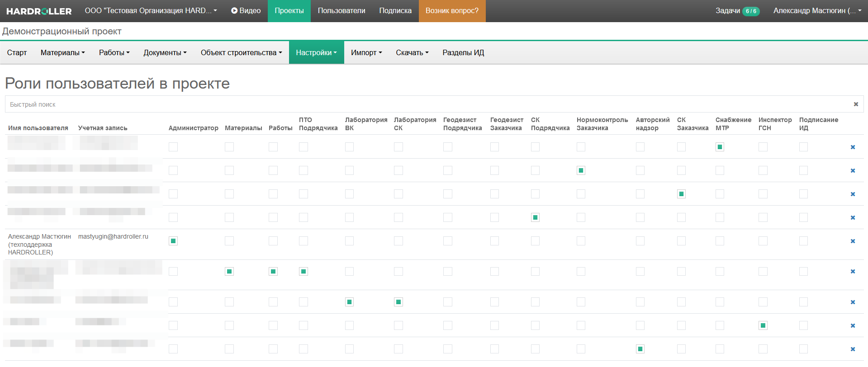Open Разделы ИД page
This screenshot has width=868, height=367.
[x=463, y=52]
